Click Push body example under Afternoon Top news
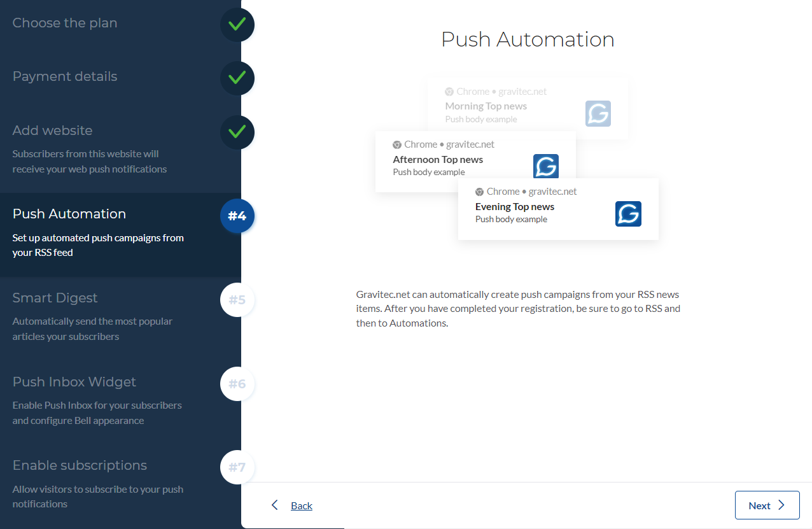This screenshot has height=529, width=812. [x=429, y=172]
